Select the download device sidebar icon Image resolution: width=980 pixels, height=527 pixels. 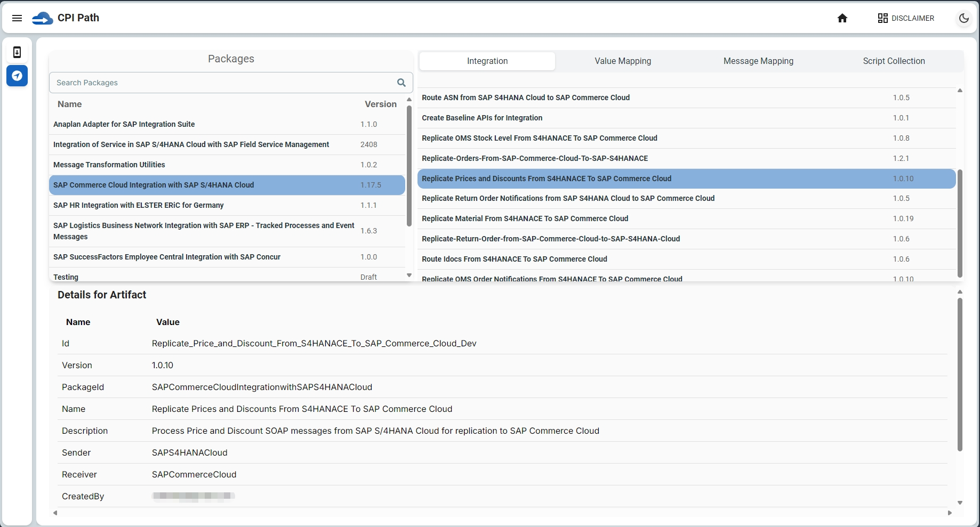tap(17, 52)
